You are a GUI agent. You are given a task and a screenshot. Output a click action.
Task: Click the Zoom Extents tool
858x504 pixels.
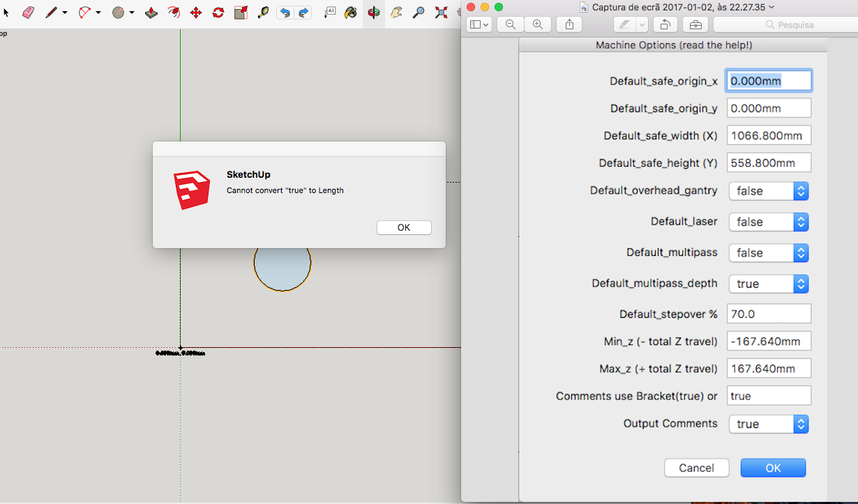441,13
